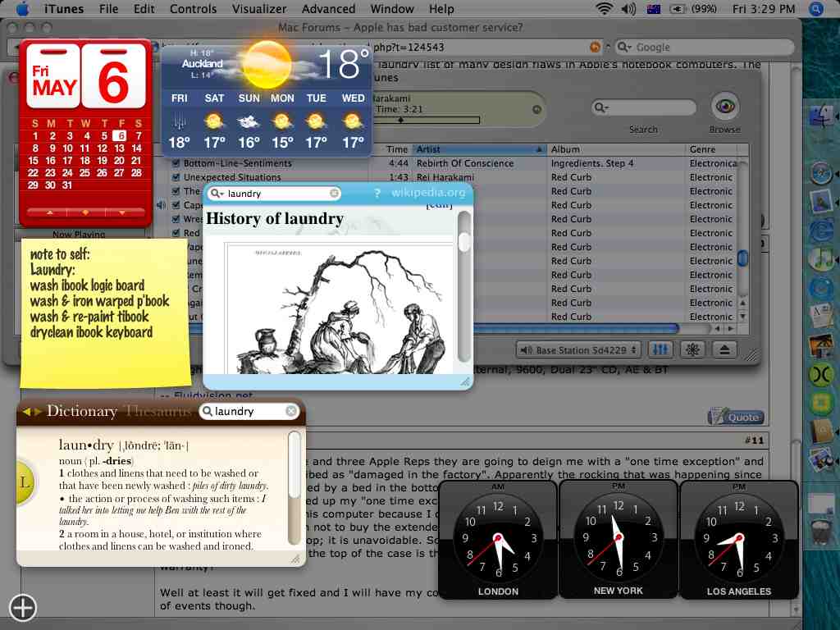
Task: Open Spotlight search icon
Action: (816, 8)
